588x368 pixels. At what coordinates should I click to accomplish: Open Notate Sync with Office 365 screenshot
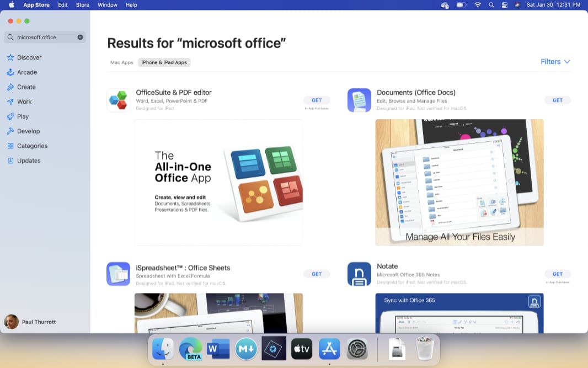459,313
